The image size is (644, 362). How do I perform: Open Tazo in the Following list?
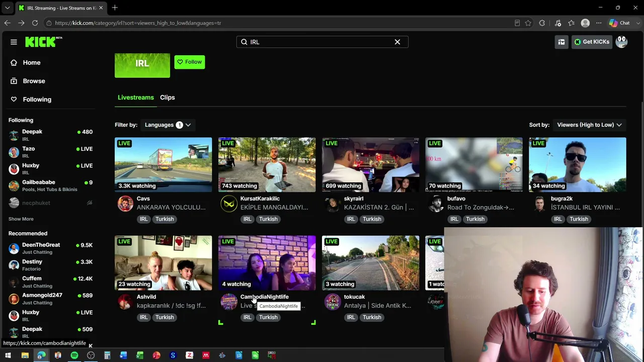[50, 152]
